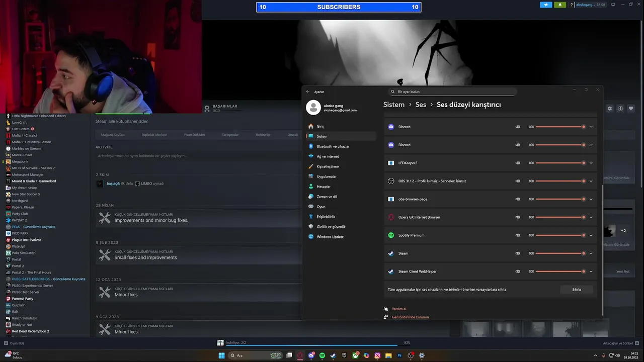
Task: Select Plague Inc: Evolved in library list
Action: click(26, 240)
